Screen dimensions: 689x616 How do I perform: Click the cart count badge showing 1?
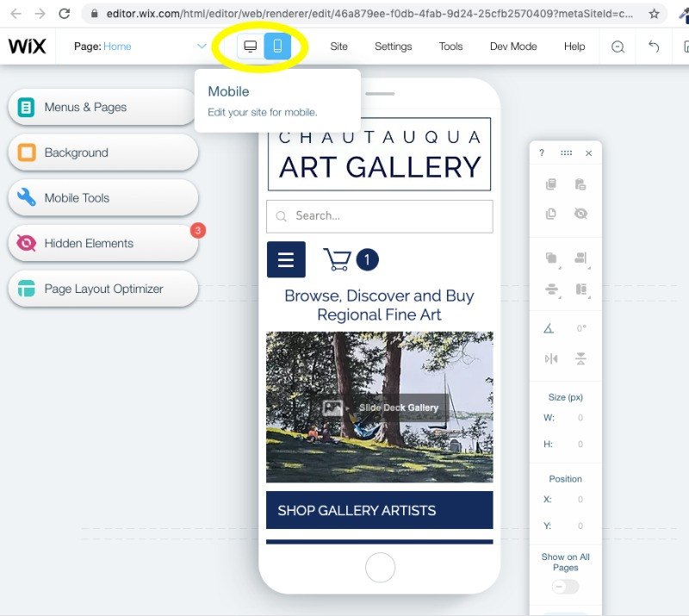368,259
